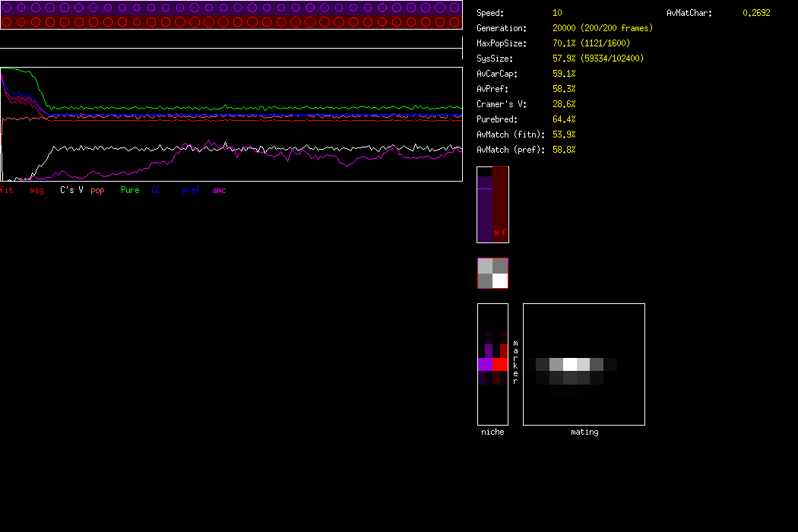
Task: Click the 'pop' legend label
Action: [97, 190]
